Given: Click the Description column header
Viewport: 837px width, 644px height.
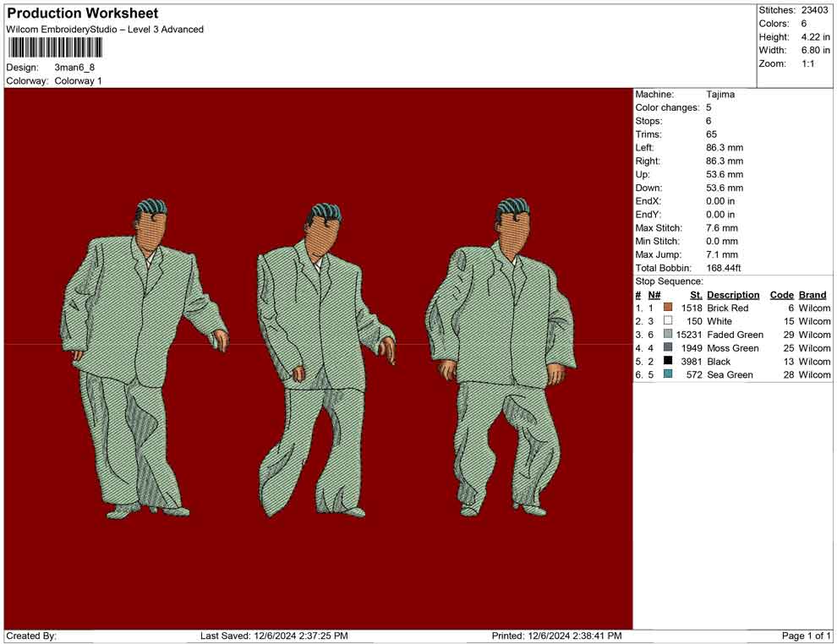Looking at the screenshot, I should (x=733, y=295).
